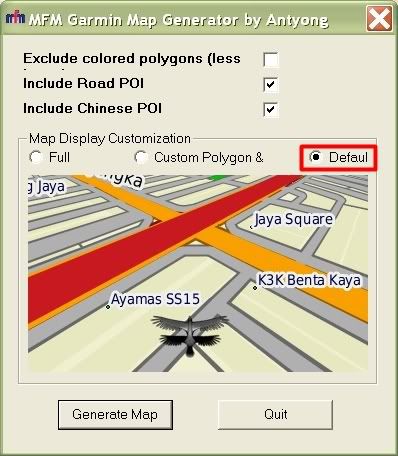This screenshot has width=398, height=456.
Task: Click the Quit button
Action: 275,415
